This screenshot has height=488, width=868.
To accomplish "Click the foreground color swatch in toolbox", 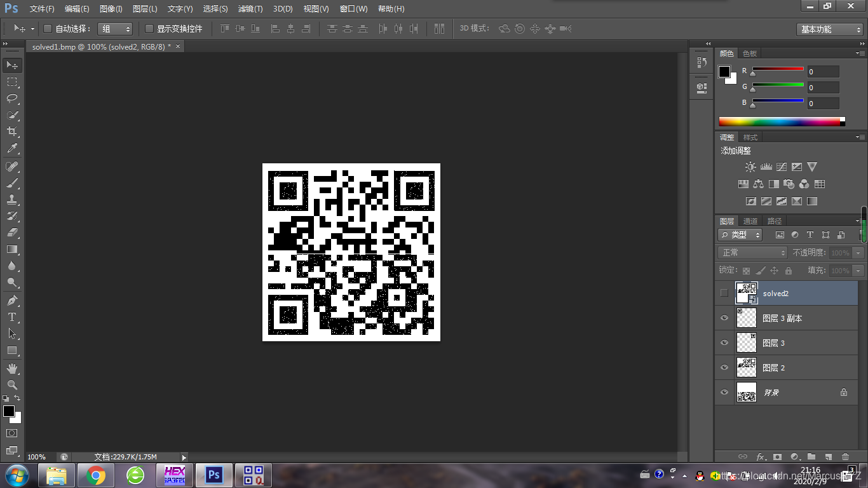I will [x=8, y=411].
